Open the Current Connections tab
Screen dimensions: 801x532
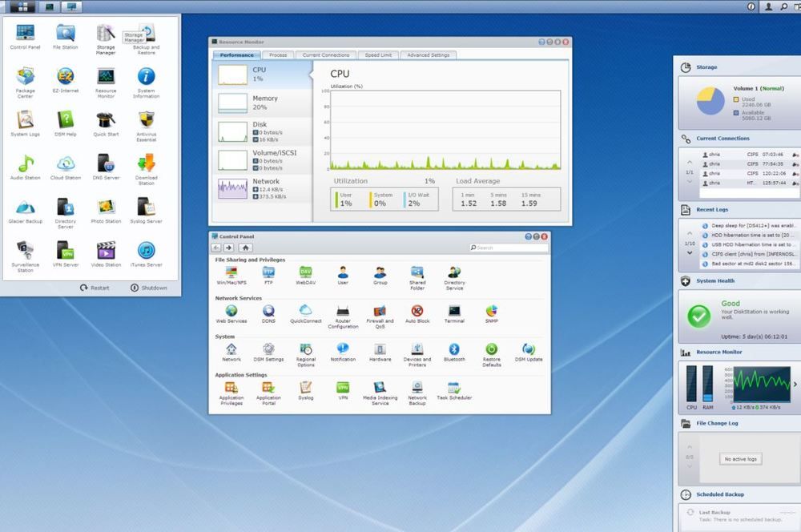[x=326, y=54]
